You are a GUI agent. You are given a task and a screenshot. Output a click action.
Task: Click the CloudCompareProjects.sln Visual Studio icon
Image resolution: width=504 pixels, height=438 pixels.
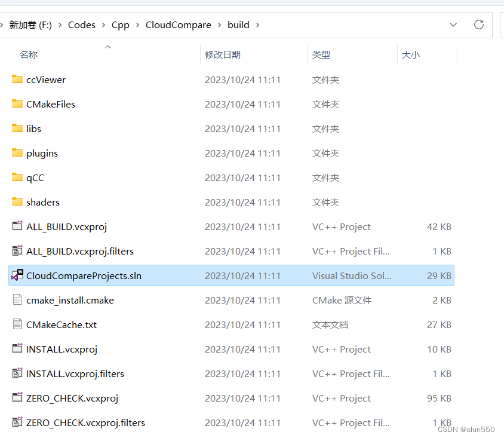point(17,275)
